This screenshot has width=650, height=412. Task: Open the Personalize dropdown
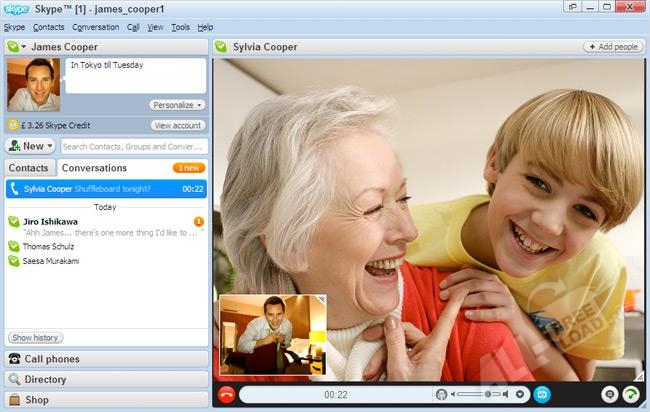pos(178,105)
